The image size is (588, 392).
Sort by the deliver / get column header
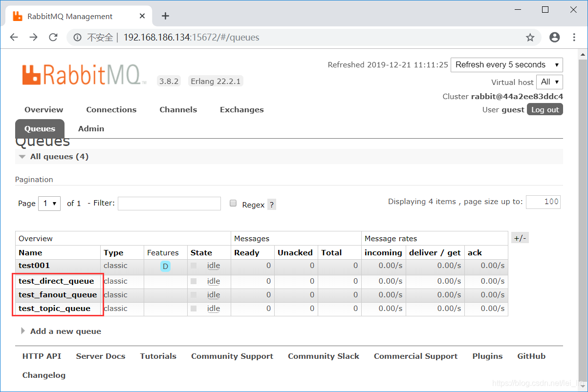(x=435, y=253)
